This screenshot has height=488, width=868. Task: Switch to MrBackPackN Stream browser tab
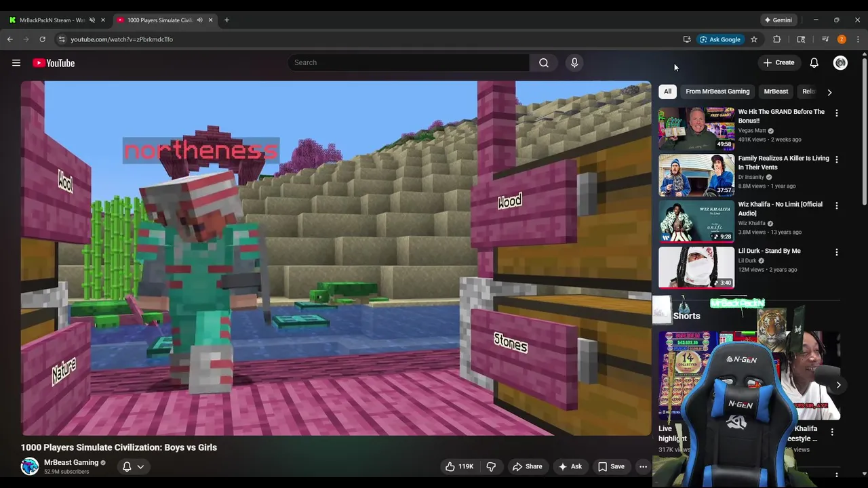tap(52, 20)
